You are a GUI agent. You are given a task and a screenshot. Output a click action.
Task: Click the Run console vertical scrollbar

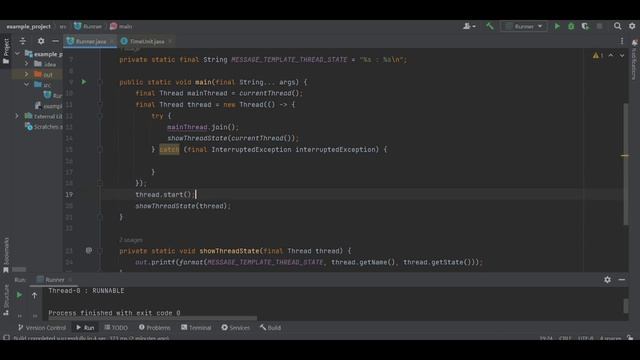coord(626,306)
